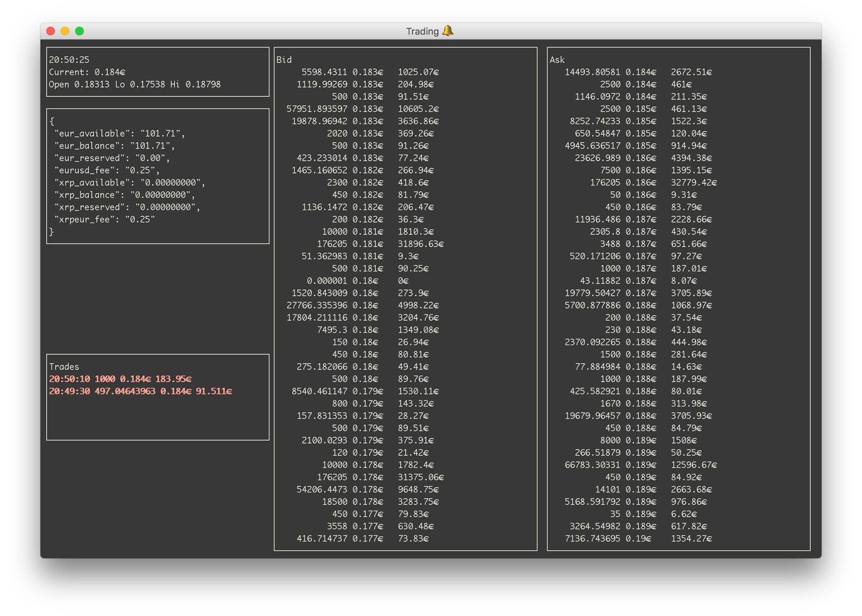Select the bid row with amount 423.233014
The height and width of the screenshot is (616, 862).
pos(363,158)
